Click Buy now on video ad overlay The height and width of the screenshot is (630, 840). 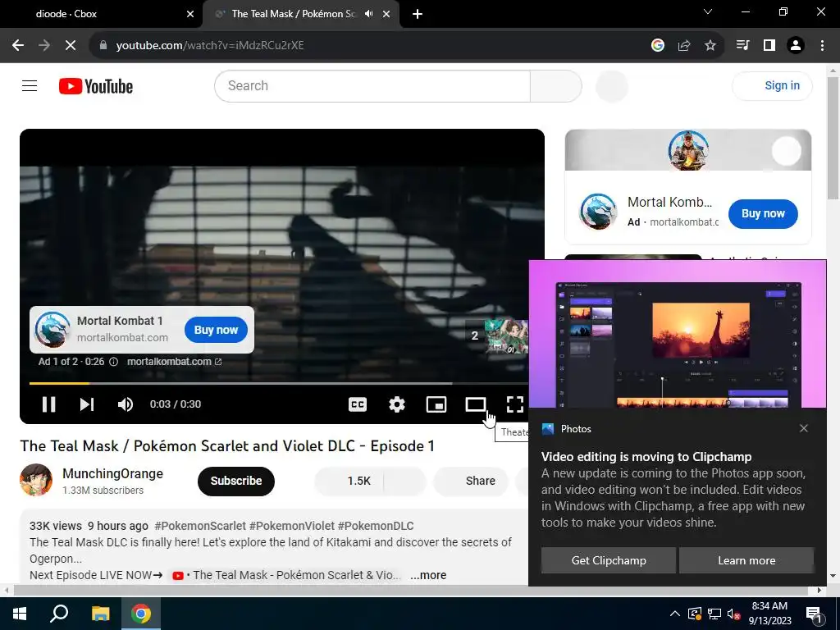[x=216, y=330]
